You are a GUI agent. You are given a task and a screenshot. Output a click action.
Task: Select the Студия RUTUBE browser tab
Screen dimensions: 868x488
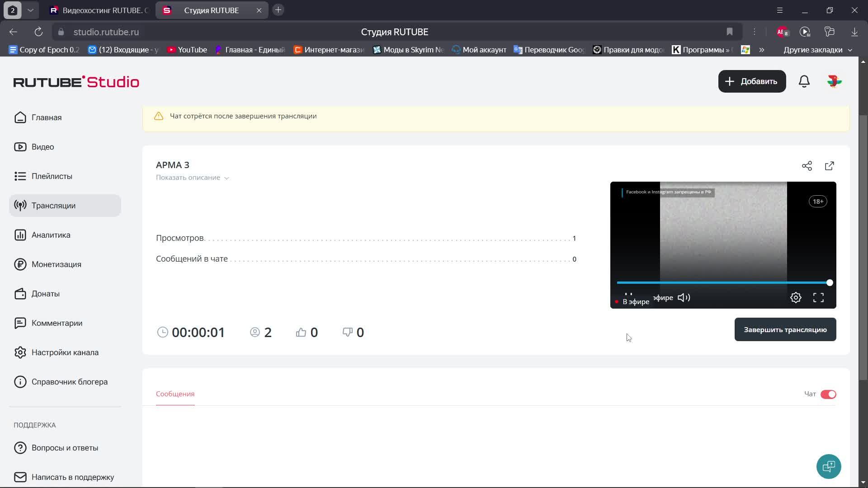pyautogui.click(x=211, y=10)
